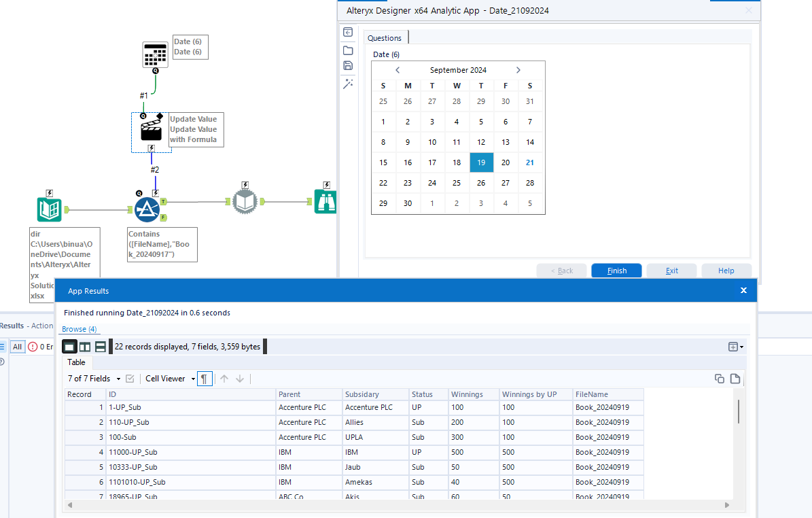The width and height of the screenshot is (812, 518).
Task: Select the Date Time Now tool on canvas
Action: tap(155, 54)
